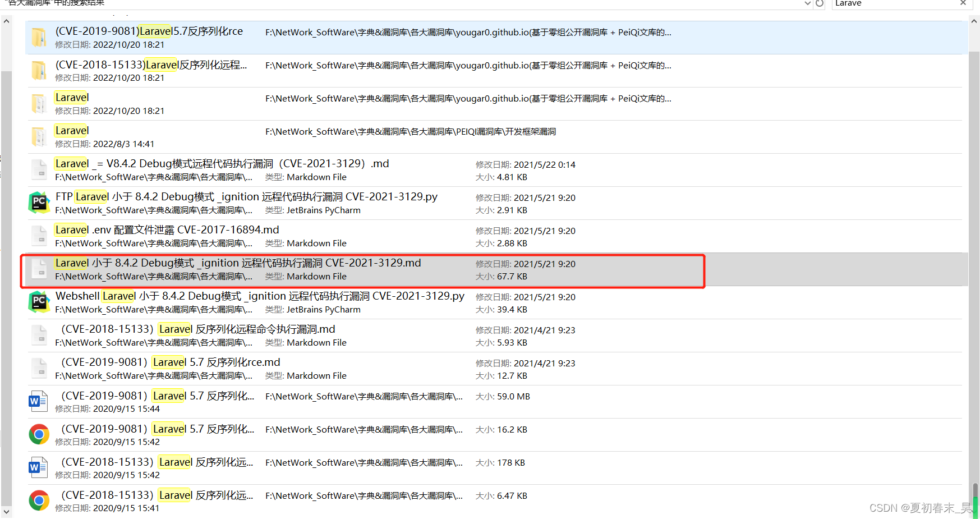Click size value 2.91 KB
Image resolution: width=980 pixels, height=519 pixels.
click(512, 210)
